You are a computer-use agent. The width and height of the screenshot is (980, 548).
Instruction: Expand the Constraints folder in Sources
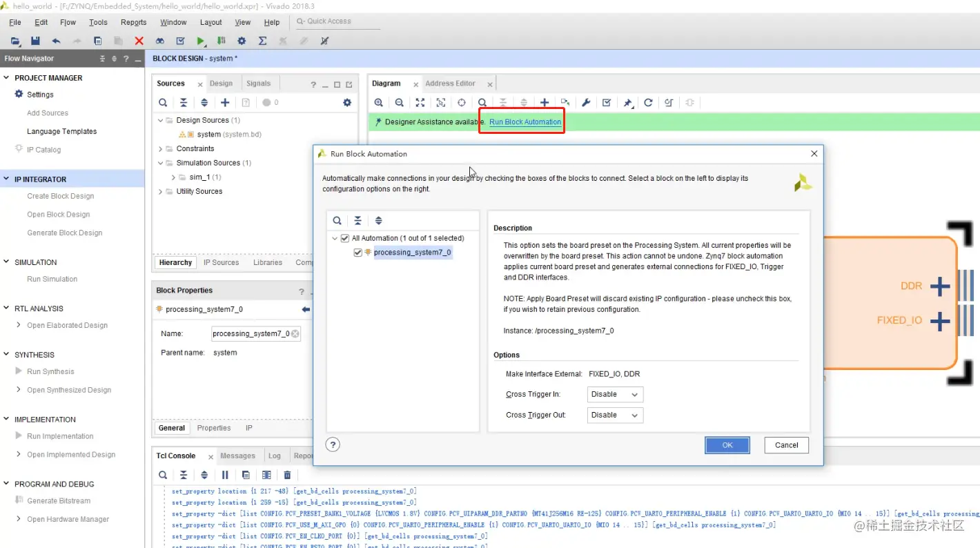(161, 148)
